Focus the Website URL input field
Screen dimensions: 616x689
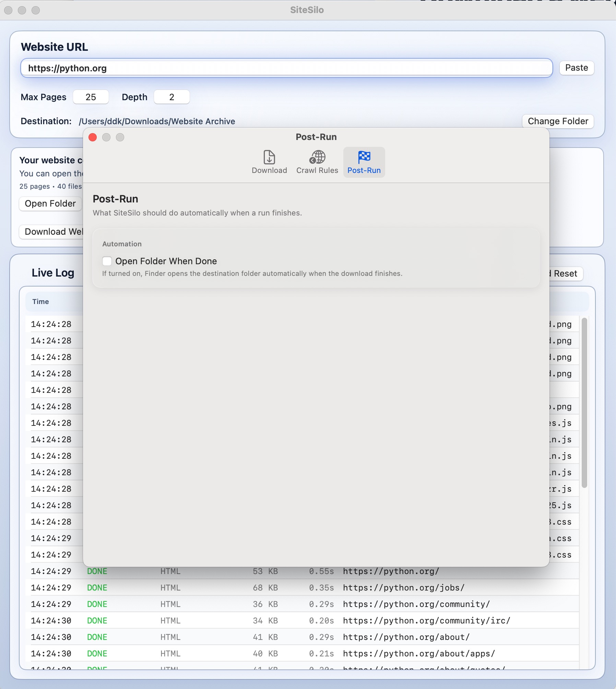pyautogui.click(x=286, y=68)
